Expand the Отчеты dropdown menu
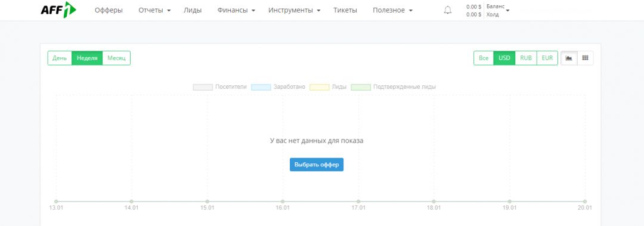 coord(154,10)
